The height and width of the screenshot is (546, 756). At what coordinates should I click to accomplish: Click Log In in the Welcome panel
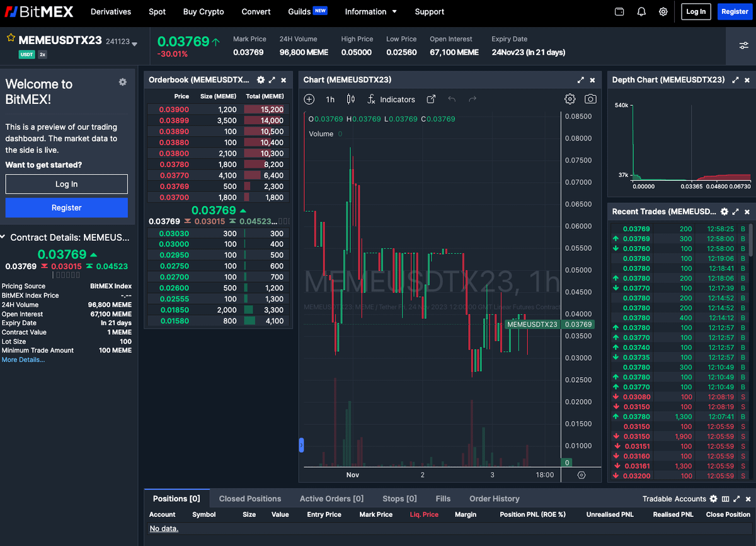[67, 184]
